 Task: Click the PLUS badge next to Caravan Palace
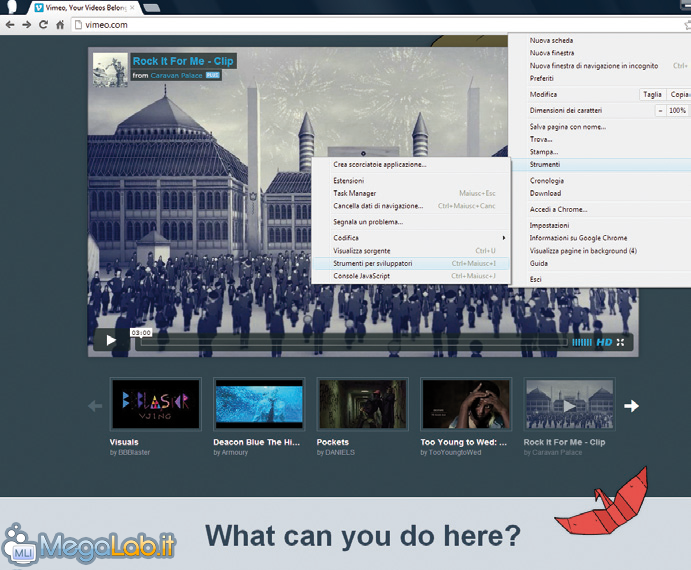[212, 75]
